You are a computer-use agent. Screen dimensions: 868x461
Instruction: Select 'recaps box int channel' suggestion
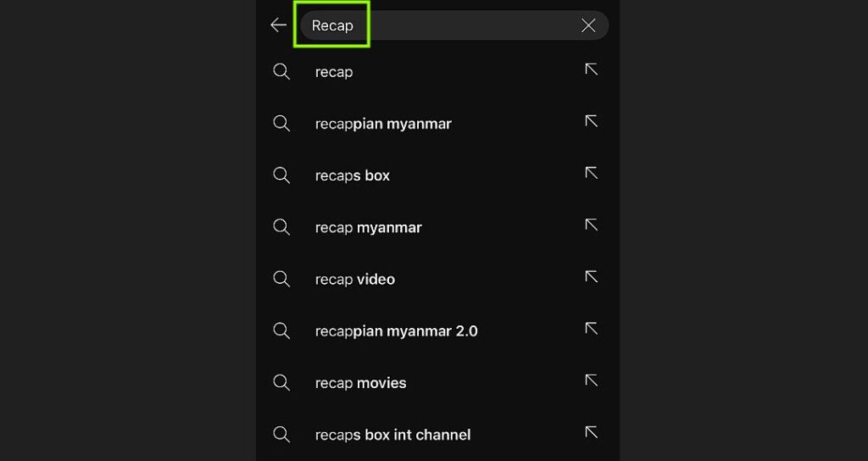click(392, 435)
